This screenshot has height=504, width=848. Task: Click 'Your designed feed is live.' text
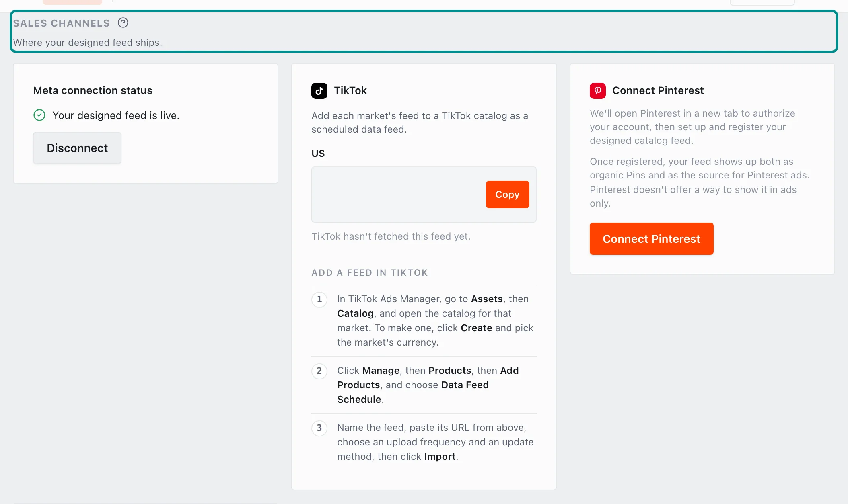pyautogui.click(x=116, y=115)
